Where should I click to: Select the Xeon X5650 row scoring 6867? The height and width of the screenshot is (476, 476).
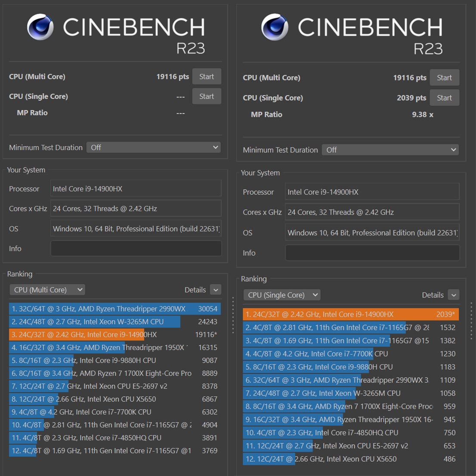115,399
